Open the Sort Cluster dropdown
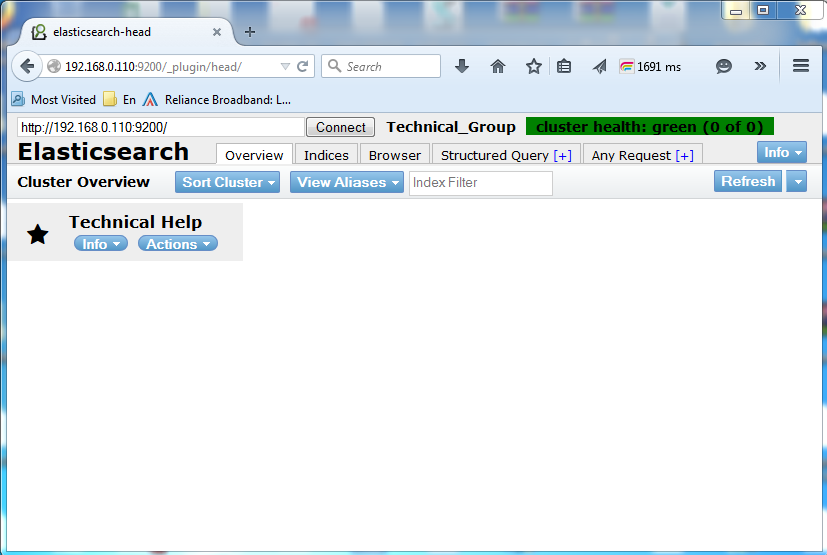The height and width of the screenshot is (555, 827). (227, 182)
